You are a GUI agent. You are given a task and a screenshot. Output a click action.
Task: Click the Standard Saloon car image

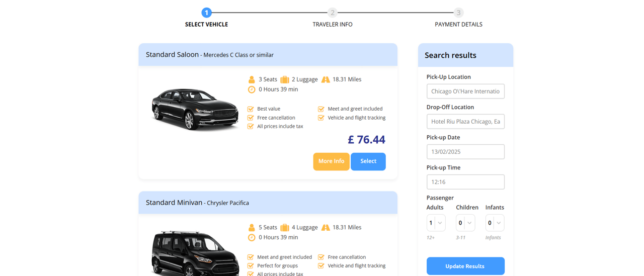click(195, 109)
